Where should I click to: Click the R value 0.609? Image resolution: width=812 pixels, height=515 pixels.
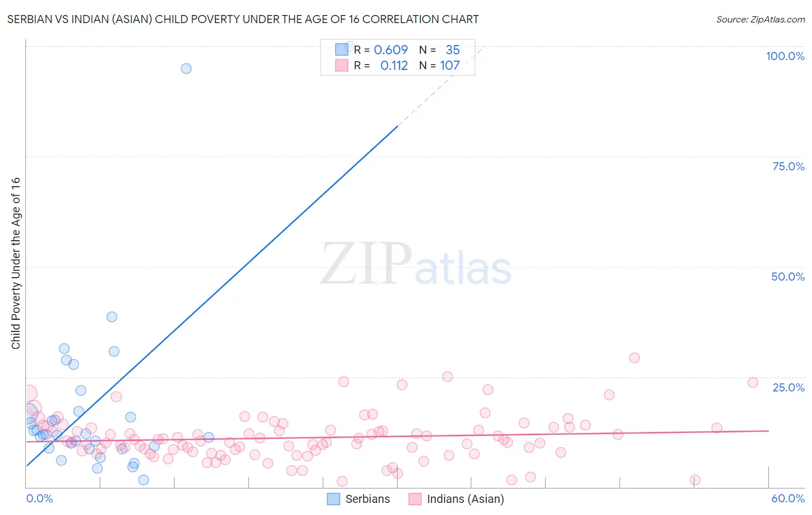point(391,50)
